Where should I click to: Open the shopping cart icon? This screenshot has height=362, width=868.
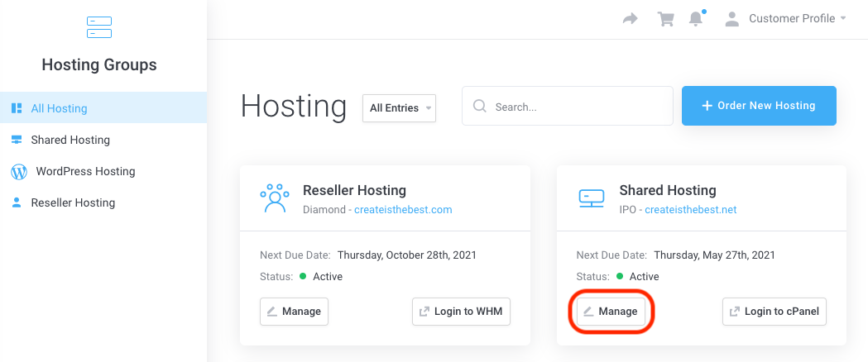coord(665,19)
